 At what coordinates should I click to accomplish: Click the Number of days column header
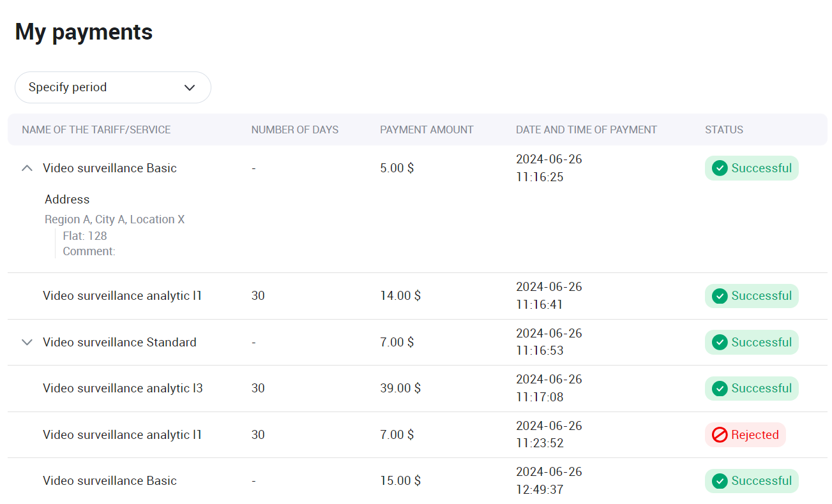tap(294, 130)
